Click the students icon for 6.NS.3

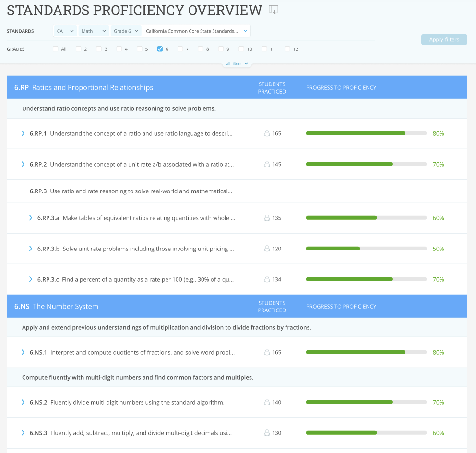click(x=267, y=433)
